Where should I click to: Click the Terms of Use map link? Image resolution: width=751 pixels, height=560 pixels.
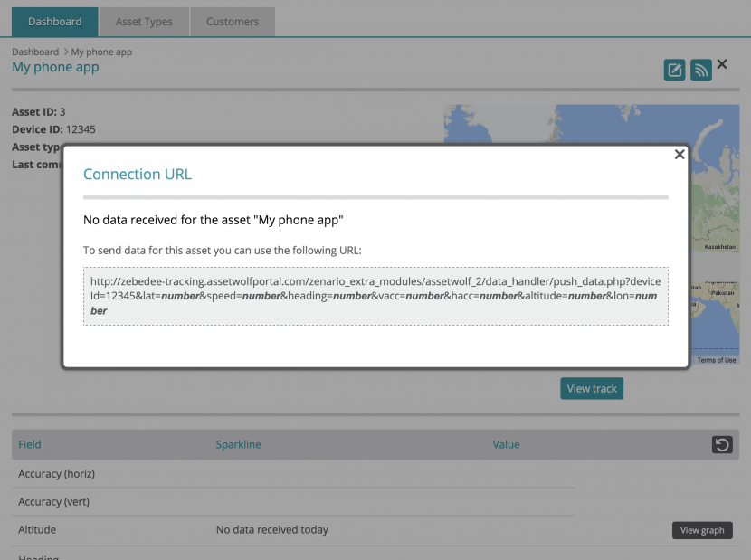pos(717,360)
